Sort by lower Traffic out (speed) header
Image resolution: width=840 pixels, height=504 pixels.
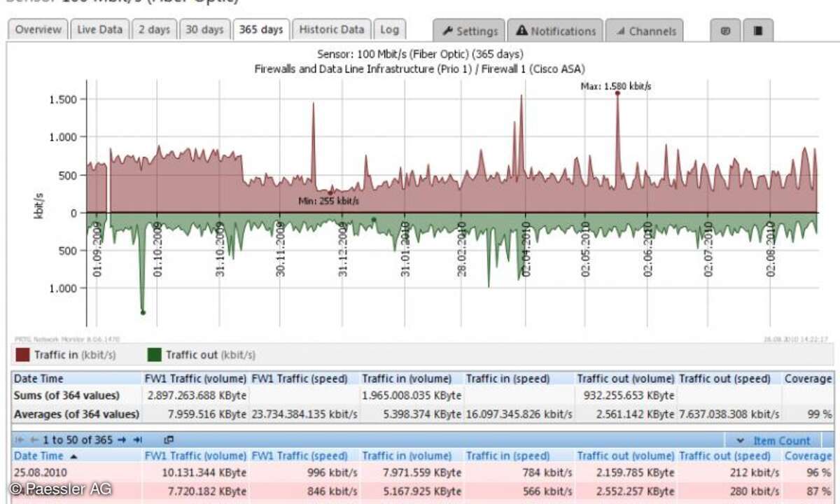[x=724, y=456]
